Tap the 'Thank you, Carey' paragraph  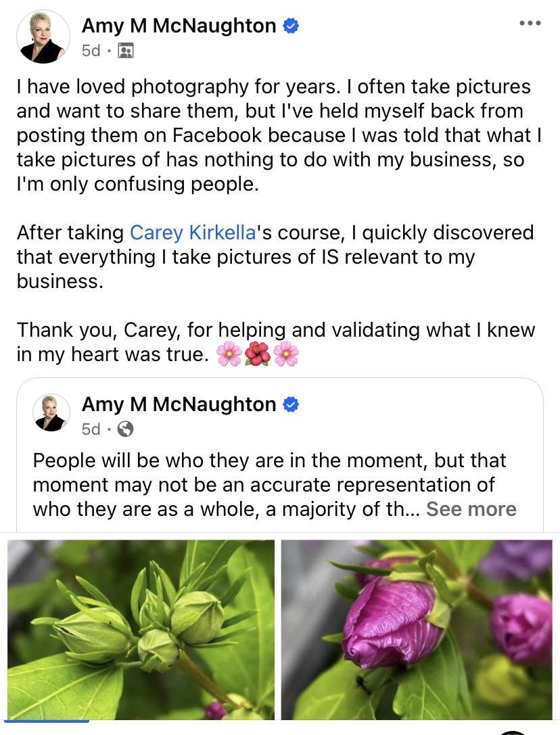coord(274,342)
